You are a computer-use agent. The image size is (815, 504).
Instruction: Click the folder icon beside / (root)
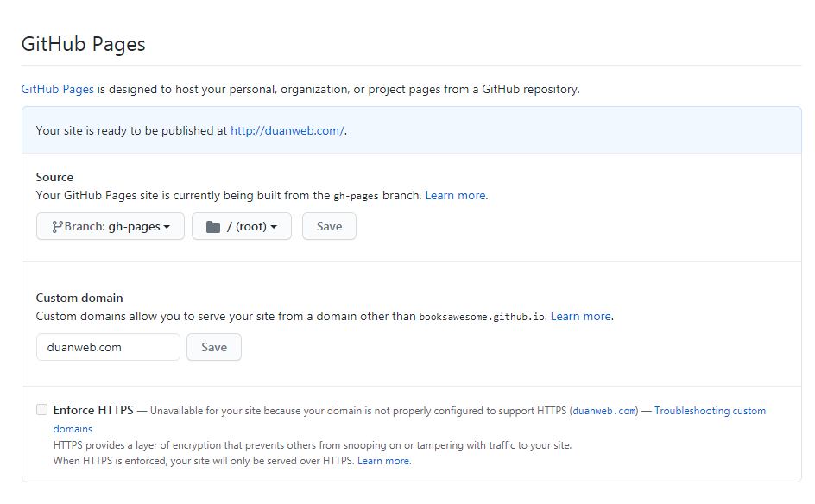click(212, 227)
